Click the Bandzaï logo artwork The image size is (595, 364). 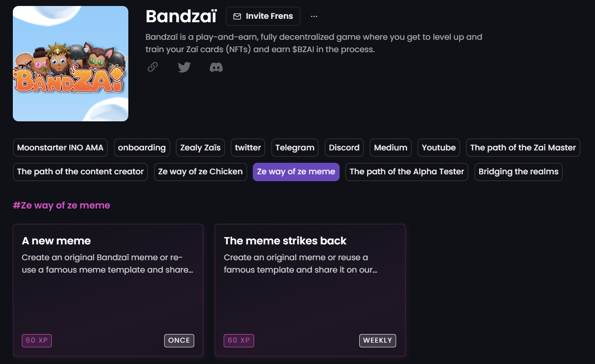click(x=70, y=63)
